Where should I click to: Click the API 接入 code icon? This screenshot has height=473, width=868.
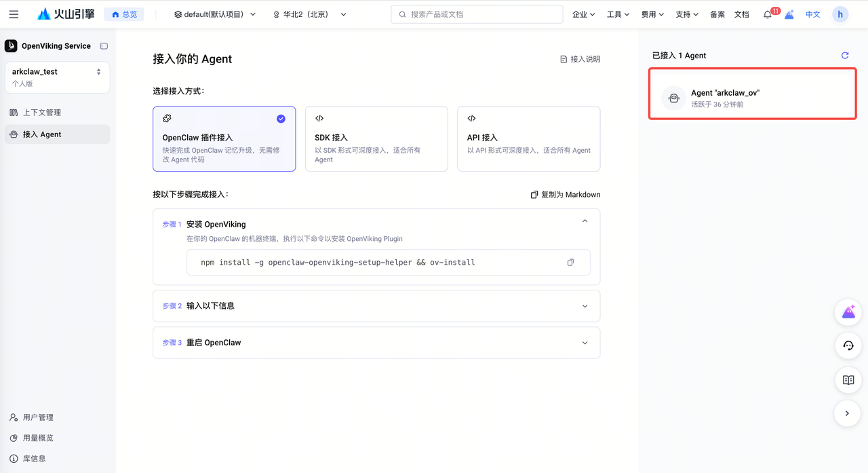tap(471, 118)
